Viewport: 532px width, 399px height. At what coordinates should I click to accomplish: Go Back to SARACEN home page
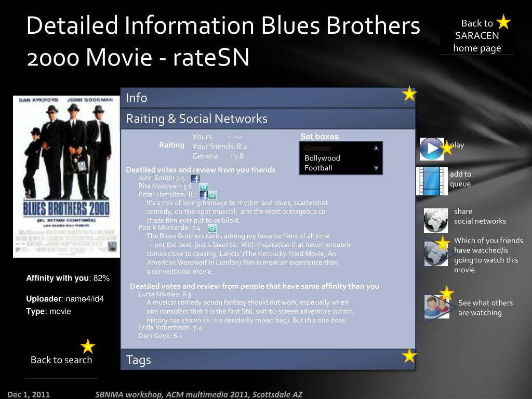click(x=477, y=36)
